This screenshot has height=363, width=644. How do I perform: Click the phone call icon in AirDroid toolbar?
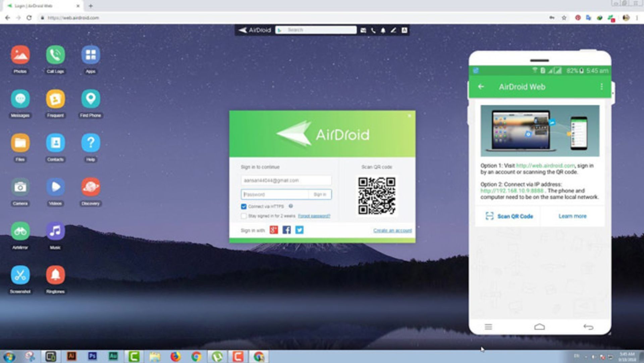[x=373, y=30]
